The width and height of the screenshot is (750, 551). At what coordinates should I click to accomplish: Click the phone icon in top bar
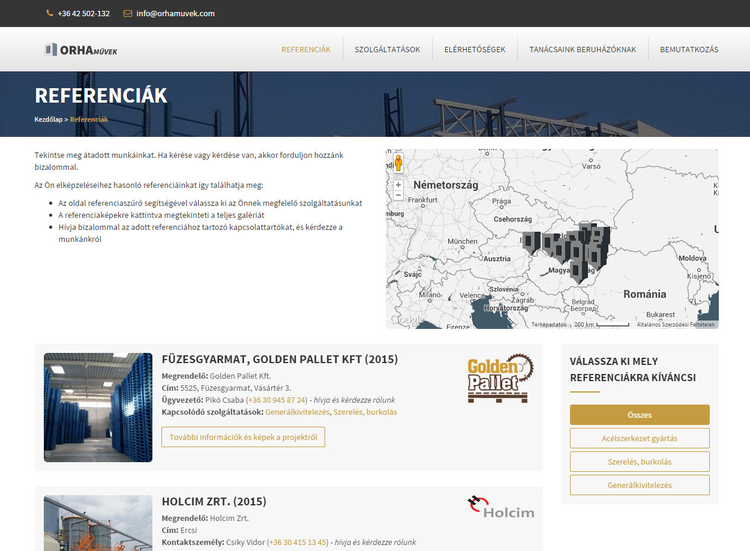pyautogui.click(x=50, y=13)
